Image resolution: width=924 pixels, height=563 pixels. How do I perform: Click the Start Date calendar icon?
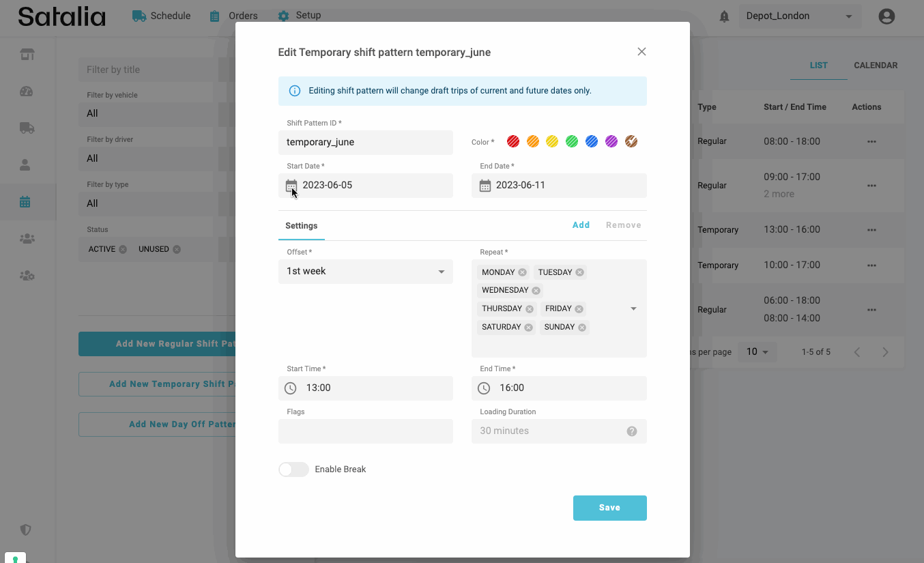[x=291, y=186]
